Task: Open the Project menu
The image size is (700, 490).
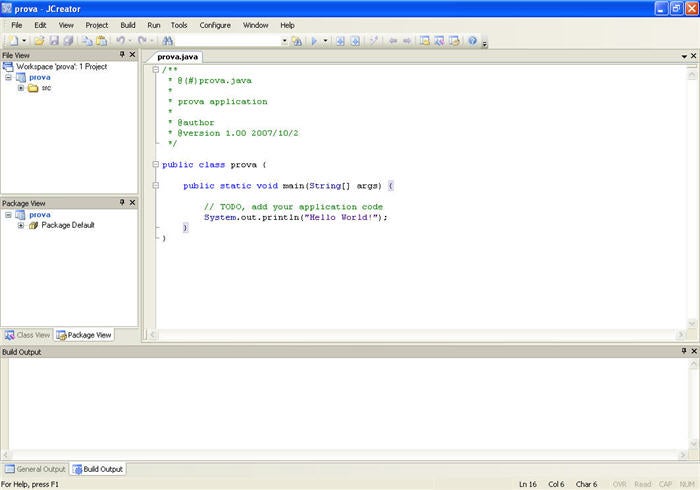Action: [x=96, y=25]
